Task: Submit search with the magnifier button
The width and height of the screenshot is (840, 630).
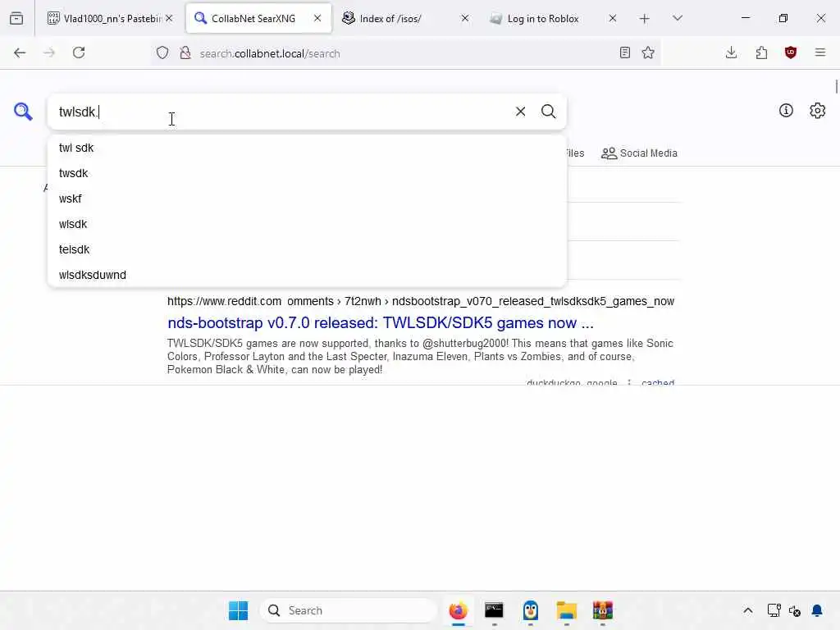Action: [548, 112]
